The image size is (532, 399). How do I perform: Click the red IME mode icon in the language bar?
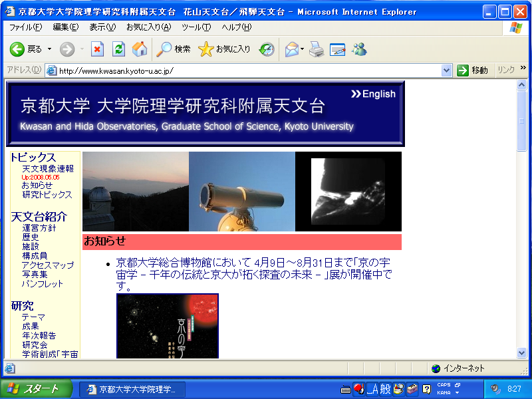359,389
